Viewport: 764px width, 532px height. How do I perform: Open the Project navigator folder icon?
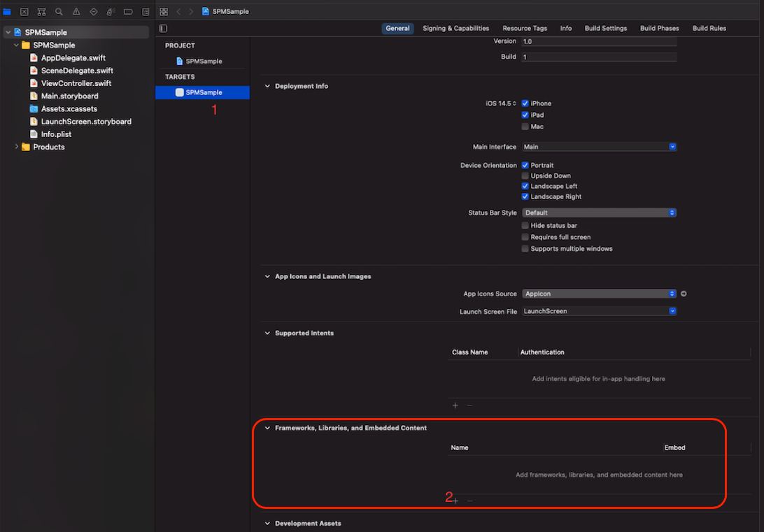click(x=7, y=12)
